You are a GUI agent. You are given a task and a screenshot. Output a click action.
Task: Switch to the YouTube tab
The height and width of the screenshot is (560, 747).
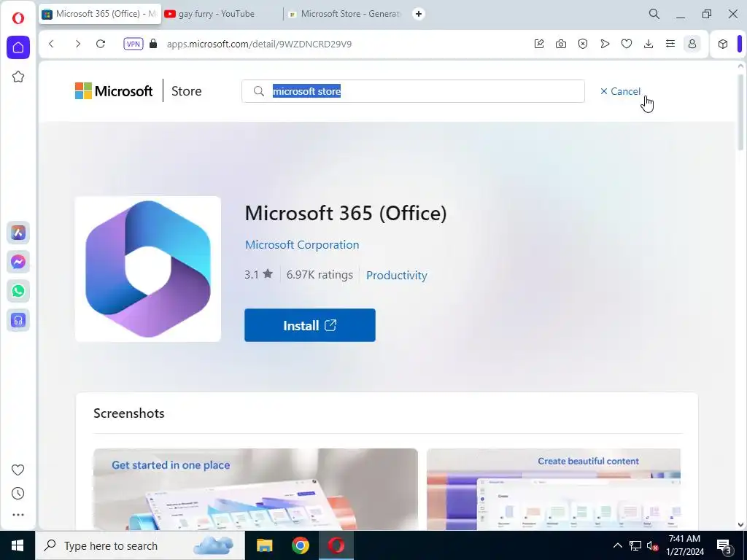point(222,14)
